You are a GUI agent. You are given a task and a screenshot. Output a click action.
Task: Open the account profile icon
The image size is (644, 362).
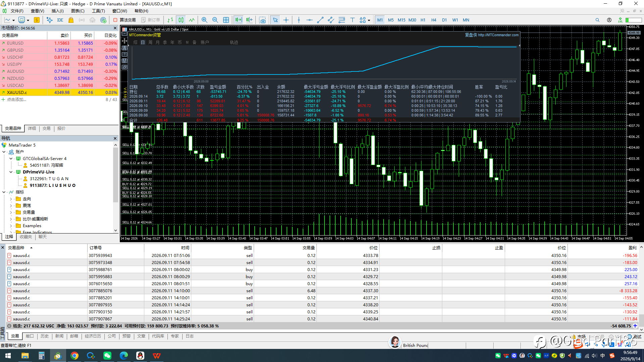click(609, 20)
